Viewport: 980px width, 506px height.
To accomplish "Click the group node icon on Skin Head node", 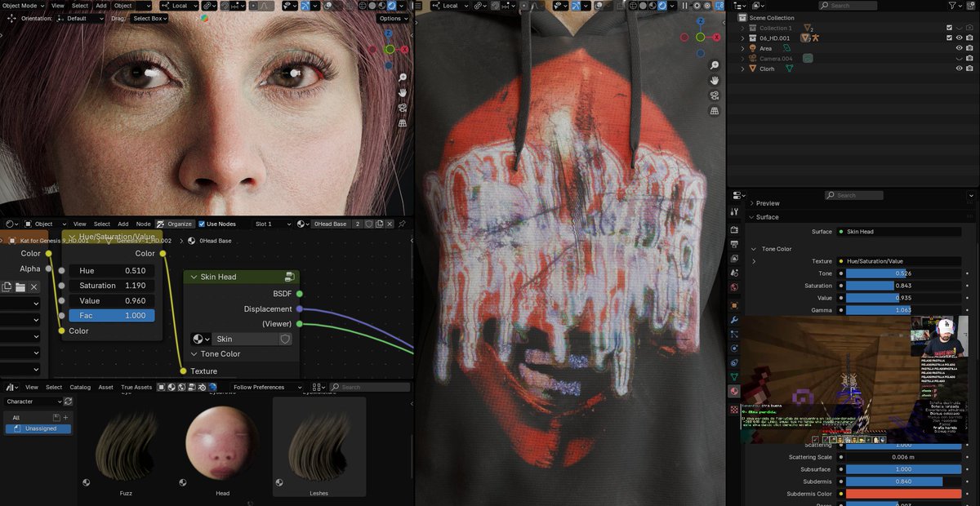I will click(289, 277).
